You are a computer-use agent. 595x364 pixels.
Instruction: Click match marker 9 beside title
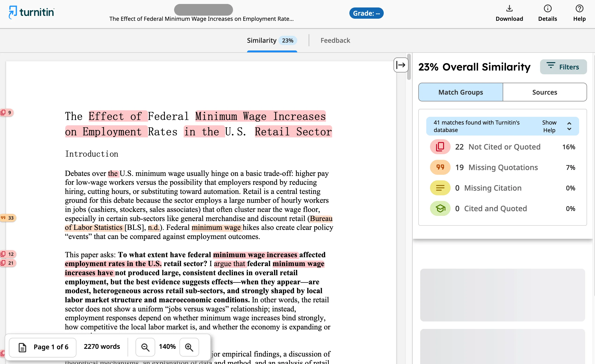tap(7, 112)
